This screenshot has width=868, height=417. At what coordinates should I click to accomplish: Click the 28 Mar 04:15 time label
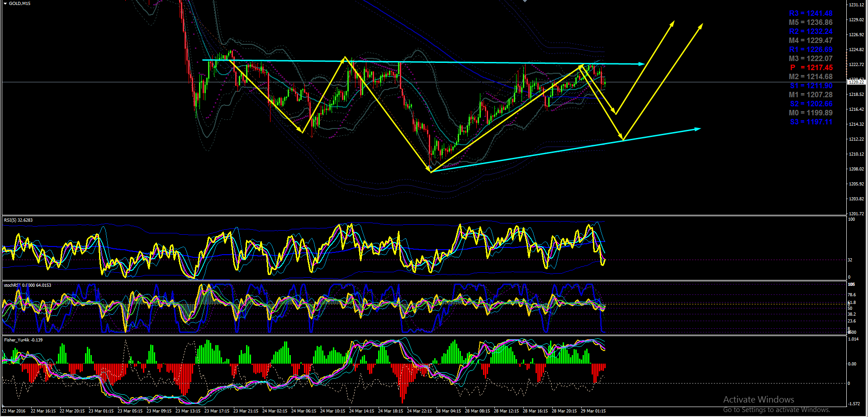448,411
